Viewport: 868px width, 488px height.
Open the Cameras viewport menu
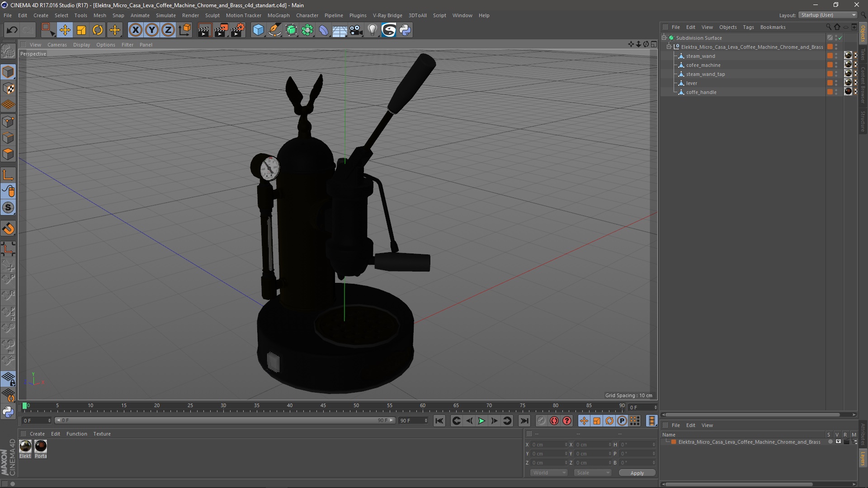pyautogui.click(x=57, y=45)
